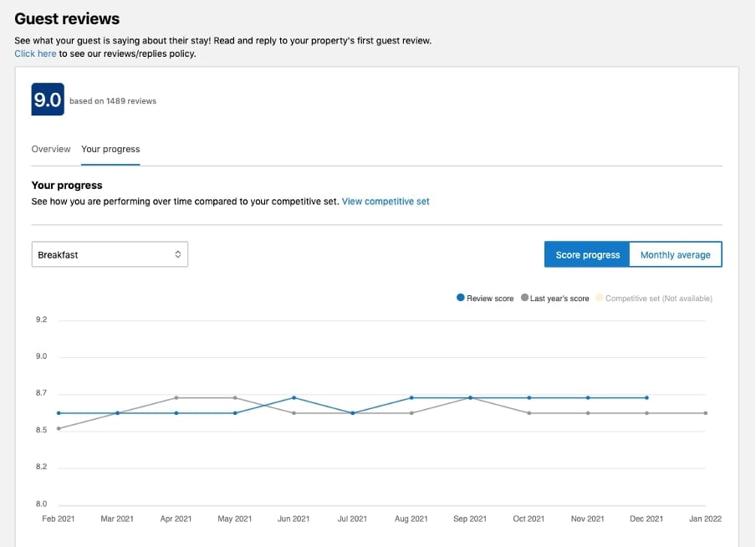Click Jan 2022 last year's score point
This screenshot has height=547, width=756.
[x=706, y=413]
